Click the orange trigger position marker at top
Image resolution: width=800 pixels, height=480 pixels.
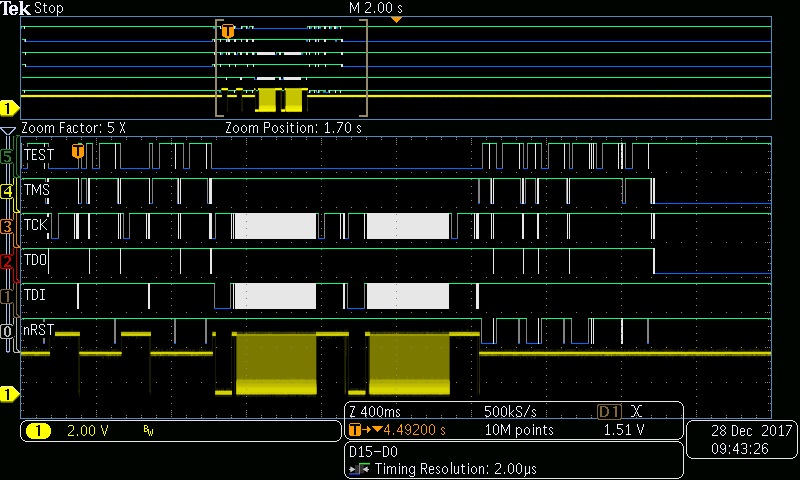click(x=396, y=19)
